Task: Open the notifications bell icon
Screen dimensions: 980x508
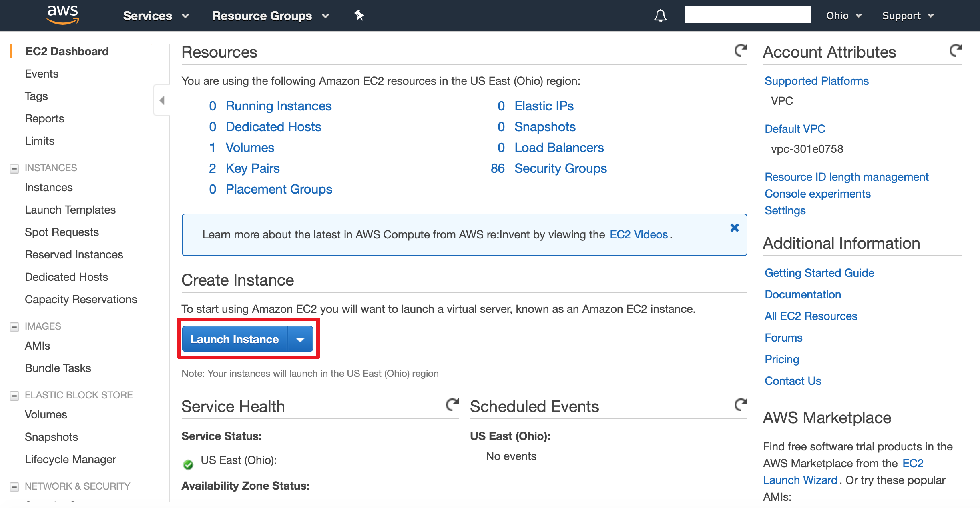Action: coord(660,16)
